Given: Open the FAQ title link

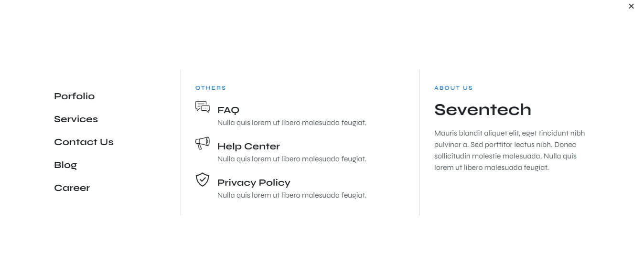Looking at the screenshot, I should click(228, 110).
